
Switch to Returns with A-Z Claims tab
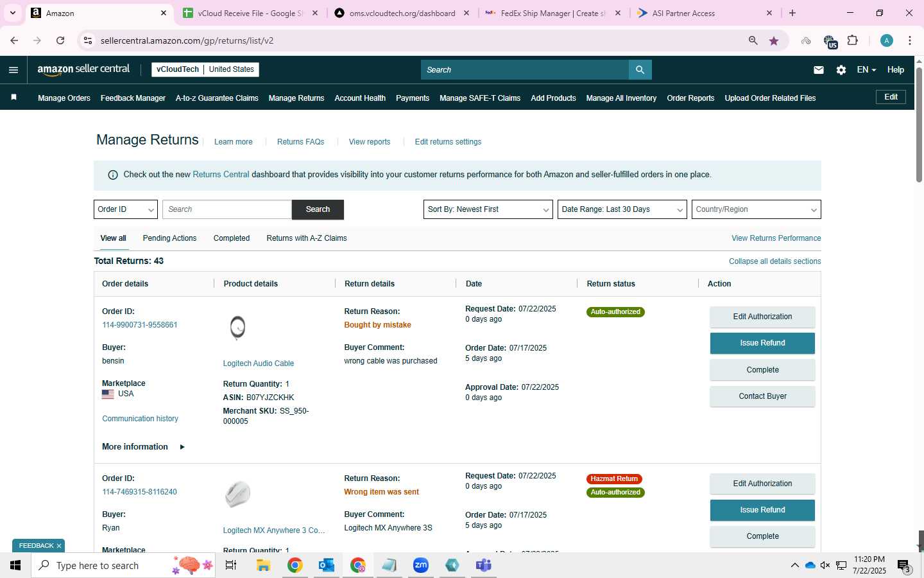(307, 238)
